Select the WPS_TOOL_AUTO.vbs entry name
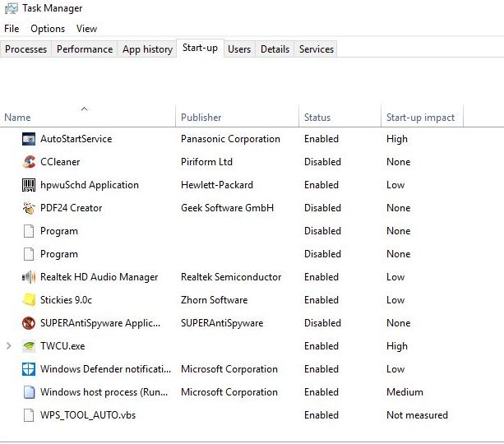Image resolution: width=504 pixels, height=444 pixels. click(88, 415)
